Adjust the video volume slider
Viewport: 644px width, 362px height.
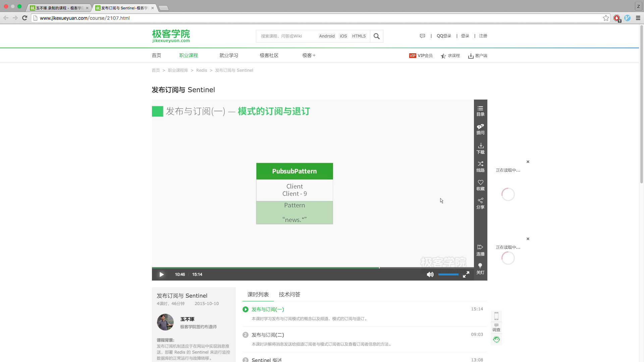tap(448, 275)
